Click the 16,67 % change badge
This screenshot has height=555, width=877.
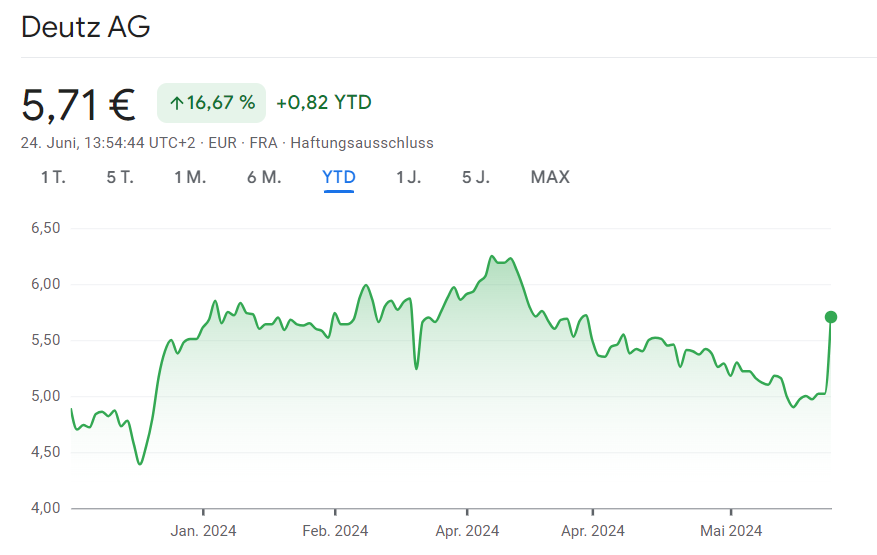(x=211, y=103)
